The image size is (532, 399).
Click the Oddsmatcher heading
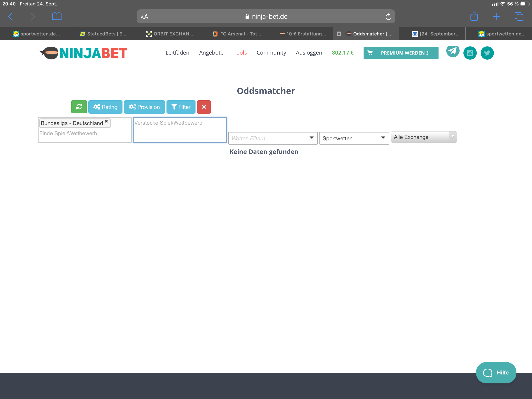coord(266,91)
